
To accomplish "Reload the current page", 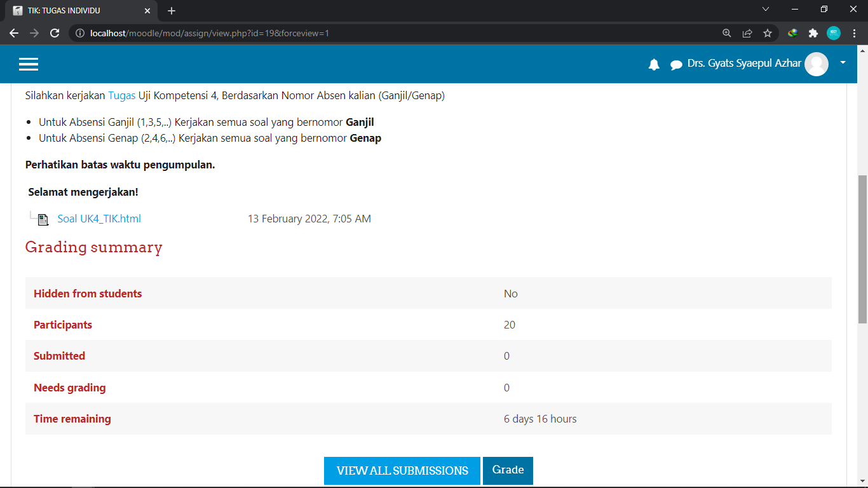I will (55, 33).
